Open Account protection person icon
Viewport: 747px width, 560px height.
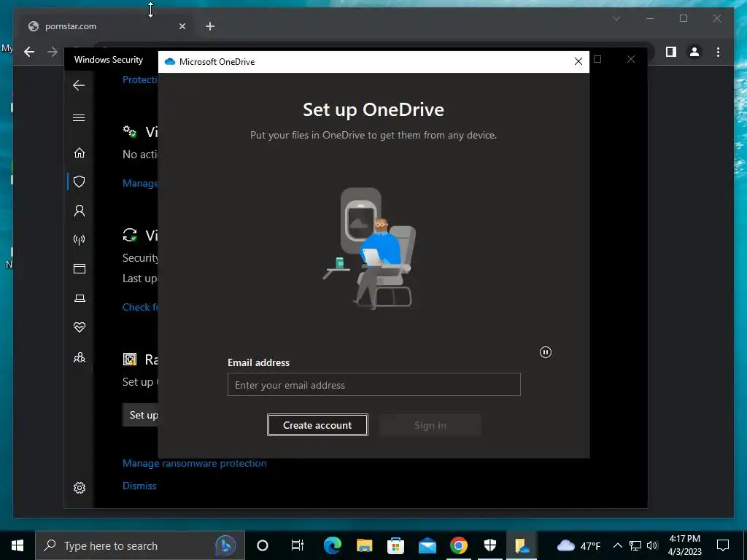tap(79, 211)
